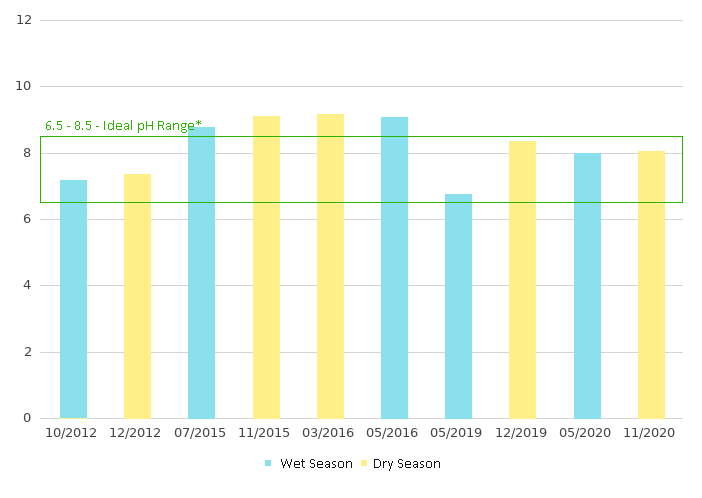
Task: Click the 03/2016 x-axis label
Action: click(x=330, y=433)
